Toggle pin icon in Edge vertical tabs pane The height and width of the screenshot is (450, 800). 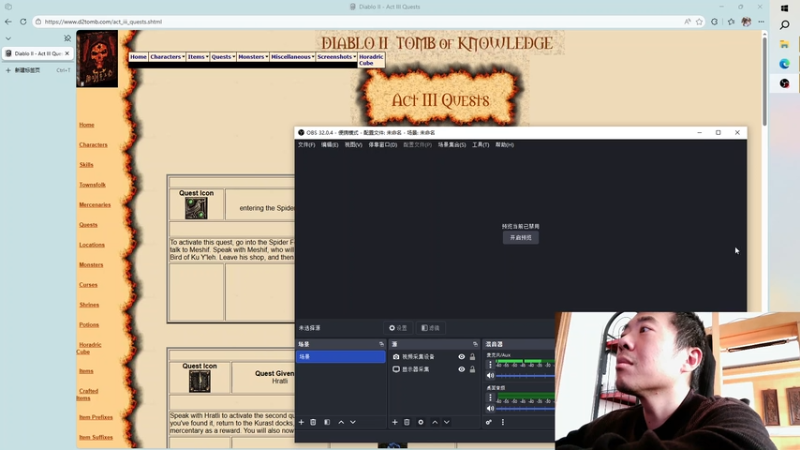tap(67, 38)
